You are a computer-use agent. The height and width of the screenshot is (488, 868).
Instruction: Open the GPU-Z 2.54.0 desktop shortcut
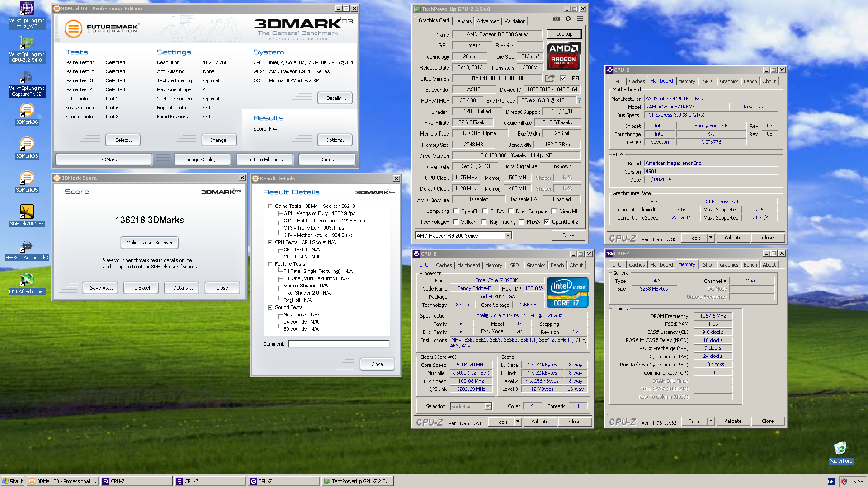(27, 49)
